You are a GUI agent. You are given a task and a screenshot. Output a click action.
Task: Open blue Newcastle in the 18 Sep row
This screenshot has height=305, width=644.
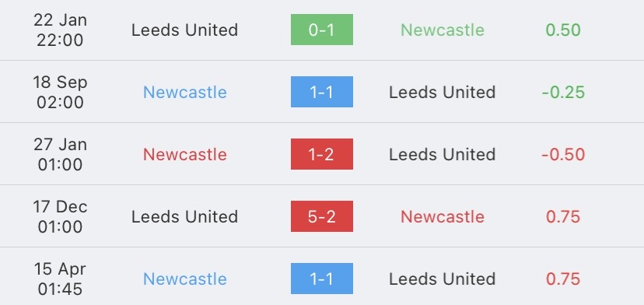tap(185, 92)
